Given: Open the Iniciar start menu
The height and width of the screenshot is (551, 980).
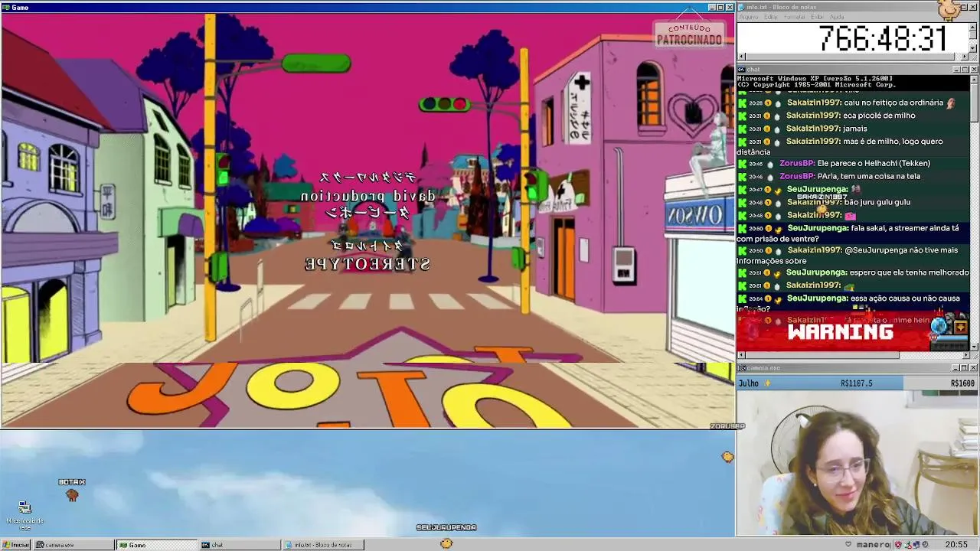Looking at the screenshot, I should pyautogui.click(x=16, y=545).
